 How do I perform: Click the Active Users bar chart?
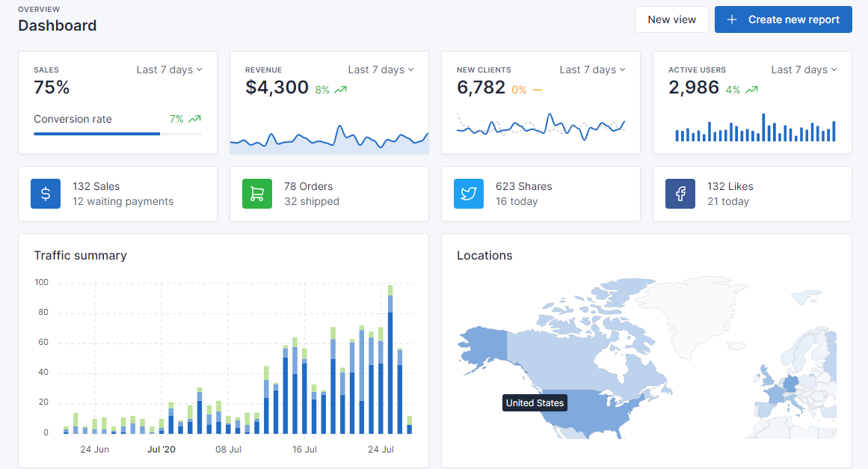[x=755, y=127]
